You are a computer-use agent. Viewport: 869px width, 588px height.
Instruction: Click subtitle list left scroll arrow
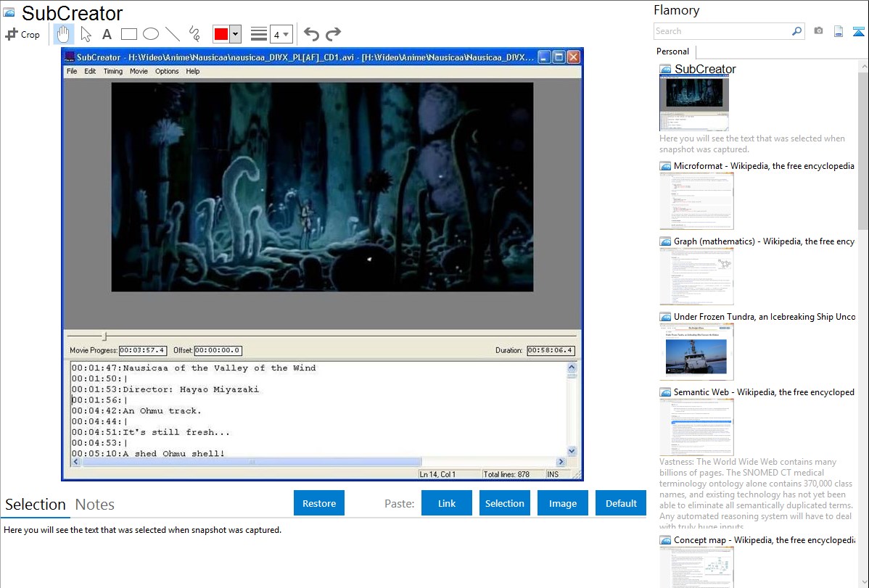point(76,462)
